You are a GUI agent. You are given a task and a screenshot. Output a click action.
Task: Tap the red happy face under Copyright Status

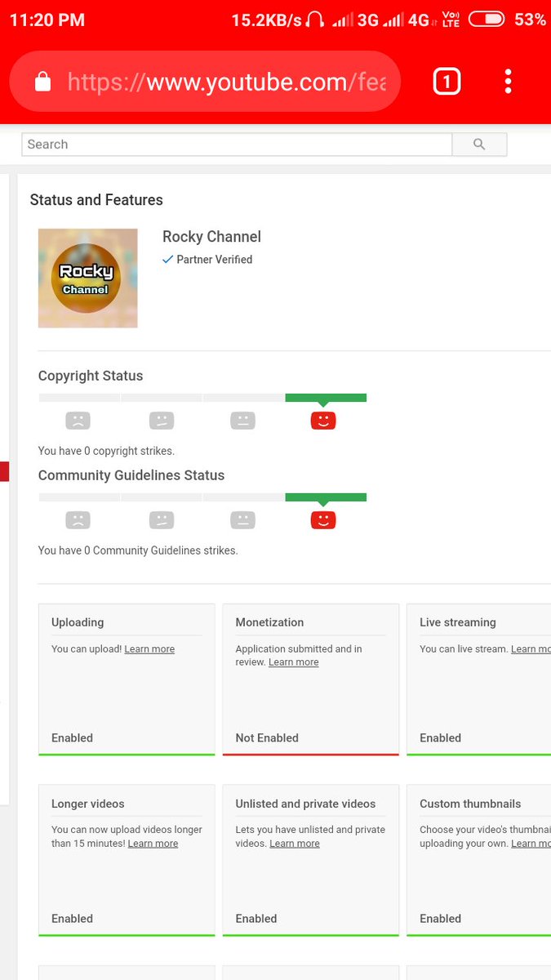point(323,421)
